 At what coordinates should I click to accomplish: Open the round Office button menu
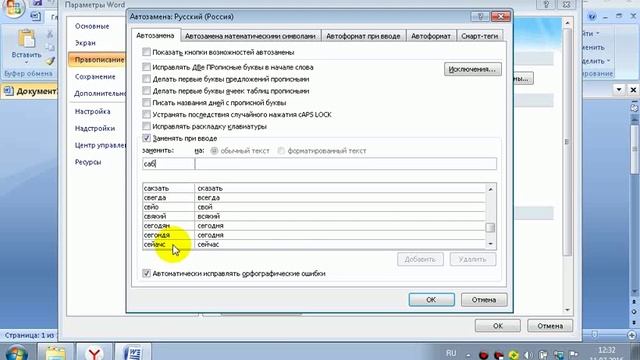13,8
